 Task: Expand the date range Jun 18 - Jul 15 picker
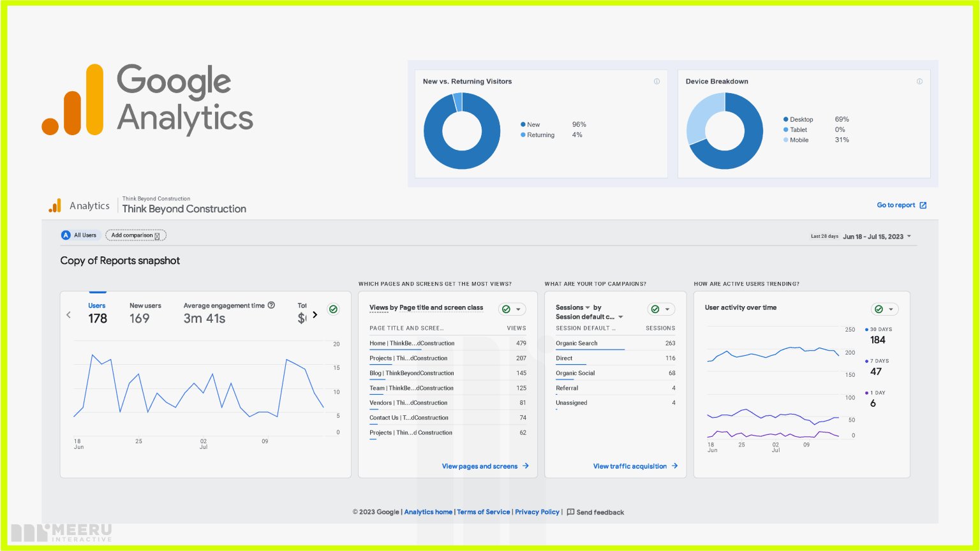coord(909,237)
